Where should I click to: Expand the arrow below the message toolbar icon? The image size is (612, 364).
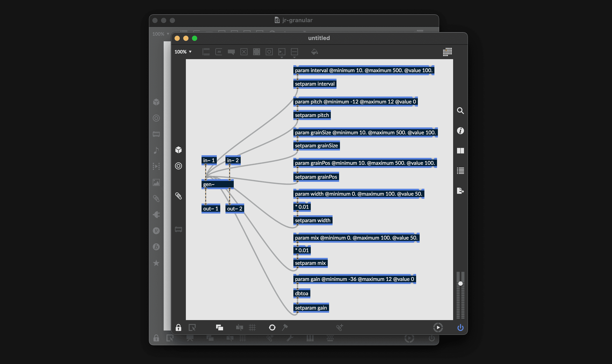click(282, 57)
